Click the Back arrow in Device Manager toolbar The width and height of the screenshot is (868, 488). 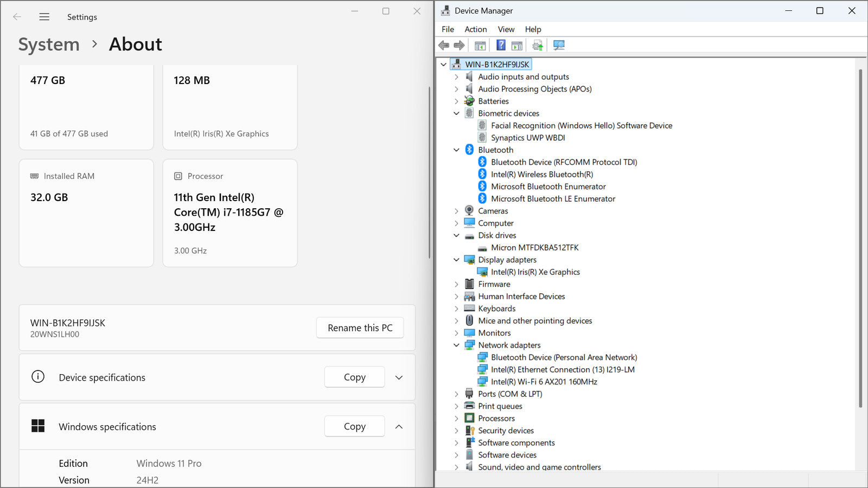(444, 45)
